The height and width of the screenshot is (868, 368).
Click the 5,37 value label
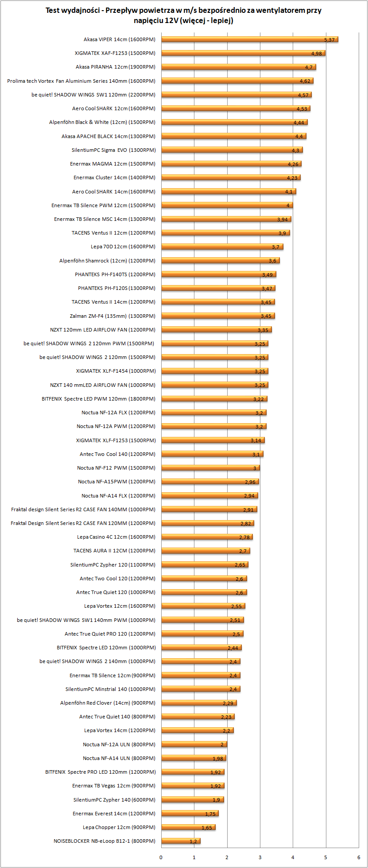pos(329,40)
